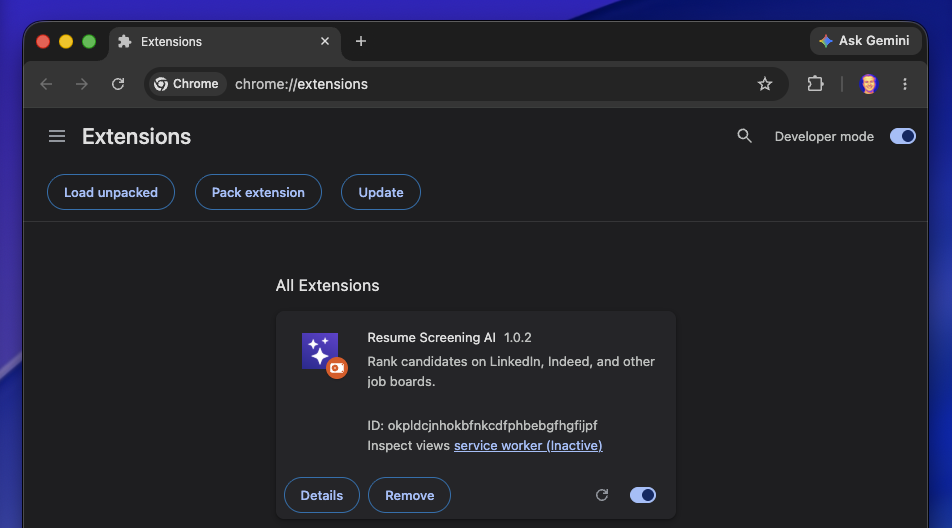The height and width of the screenshot is (528, 952).
Task: Open Chrome's three-dot menu
Action: [x=905, y=84]
